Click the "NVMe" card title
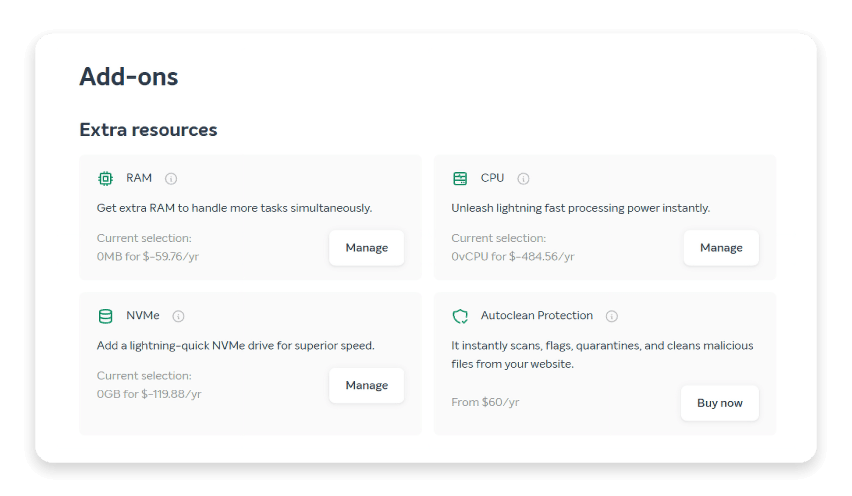852x496 pixels. coord(143,316)
